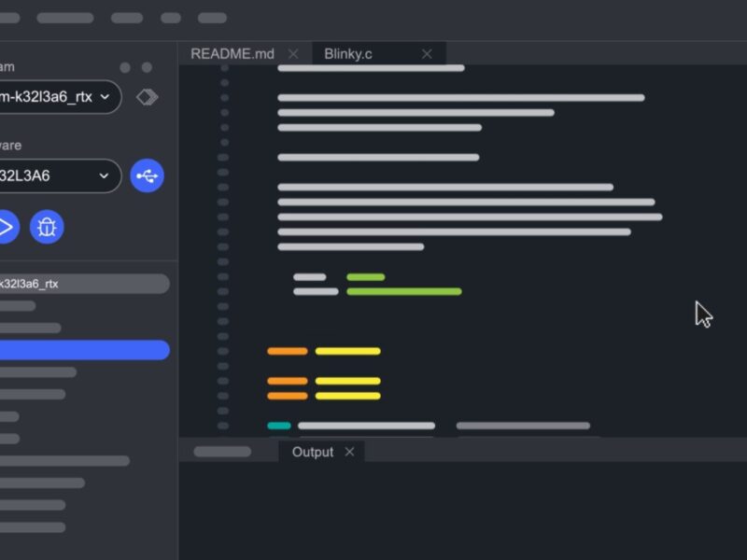
Task: Click the blue highlighted item in file tree
Action: 84,350
